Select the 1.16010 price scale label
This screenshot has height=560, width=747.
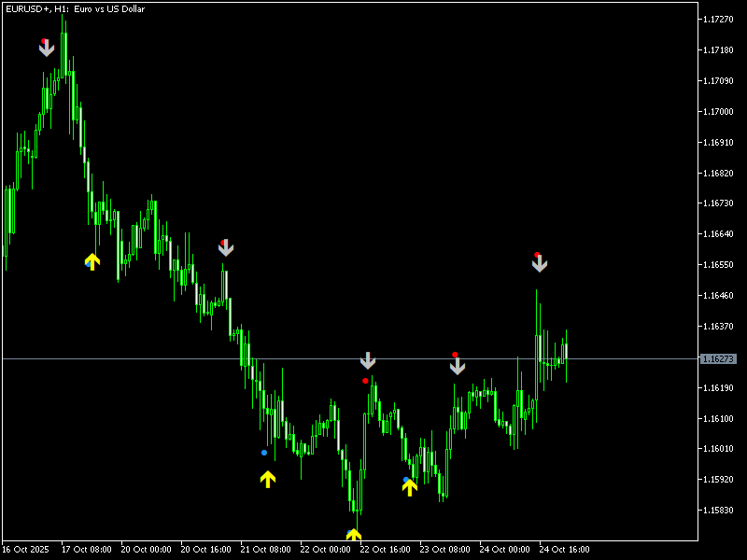coord(718,449)
